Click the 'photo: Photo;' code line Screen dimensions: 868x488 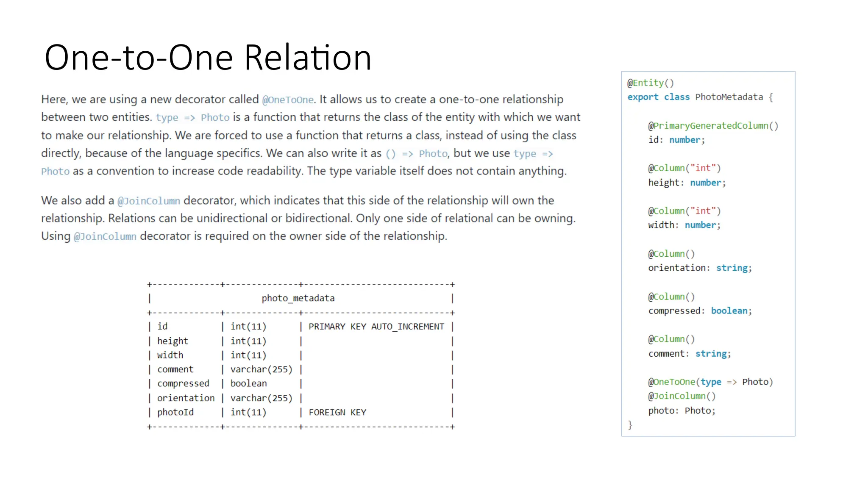[682, 410]
